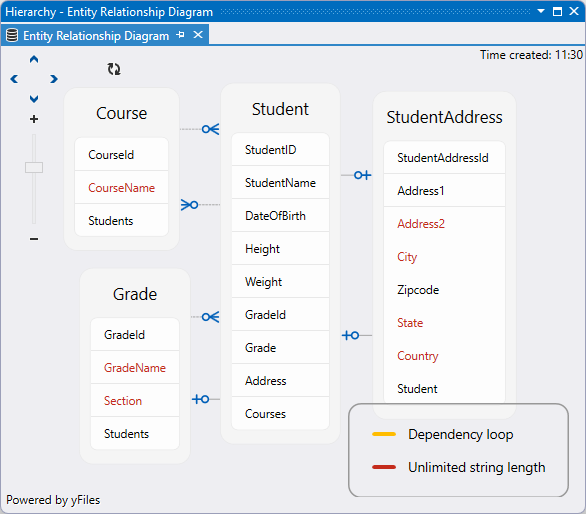Screen dimensions: 586x514
Task: Click crow's foot connector beside Course Students
Action: point(189,205)
